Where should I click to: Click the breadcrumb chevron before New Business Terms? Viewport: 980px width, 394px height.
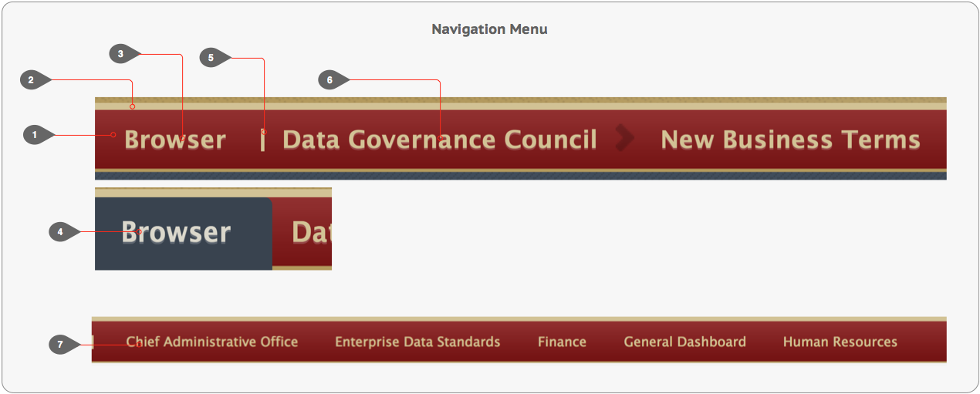[x=625, y=139]
